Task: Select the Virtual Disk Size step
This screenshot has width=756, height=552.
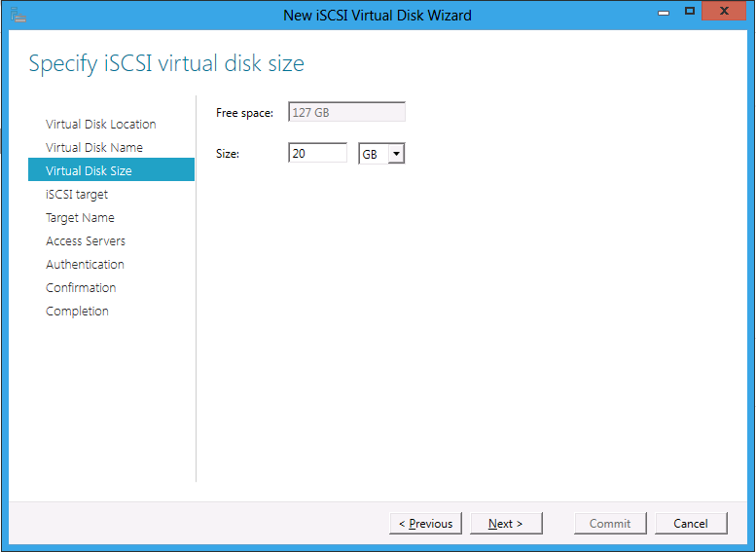Action: pyautogui.click(x=111, y=169)
